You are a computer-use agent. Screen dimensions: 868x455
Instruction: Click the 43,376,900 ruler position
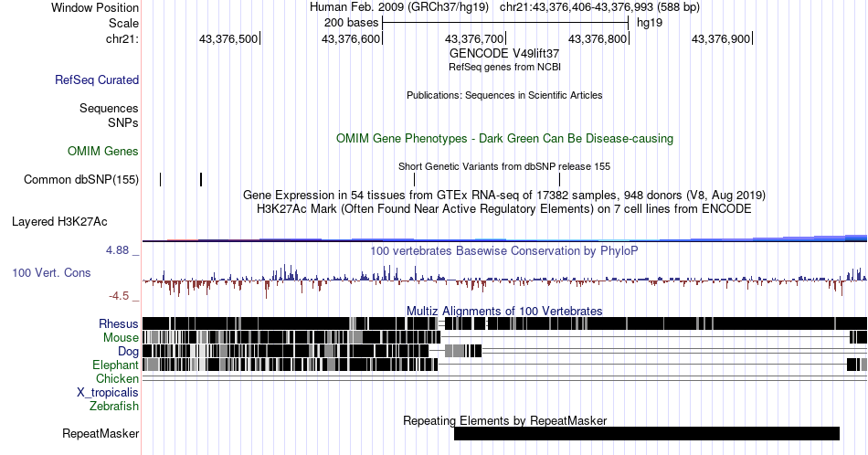pos(721,38)
